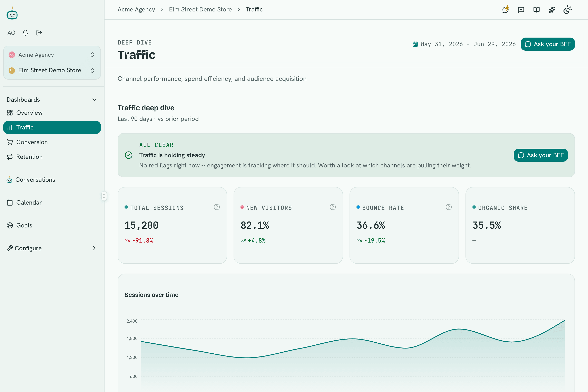Click the Calendar icon in the sidebar
Image resolution: width=588 pixels, height=392 pixels.
(x=10, y=203)
